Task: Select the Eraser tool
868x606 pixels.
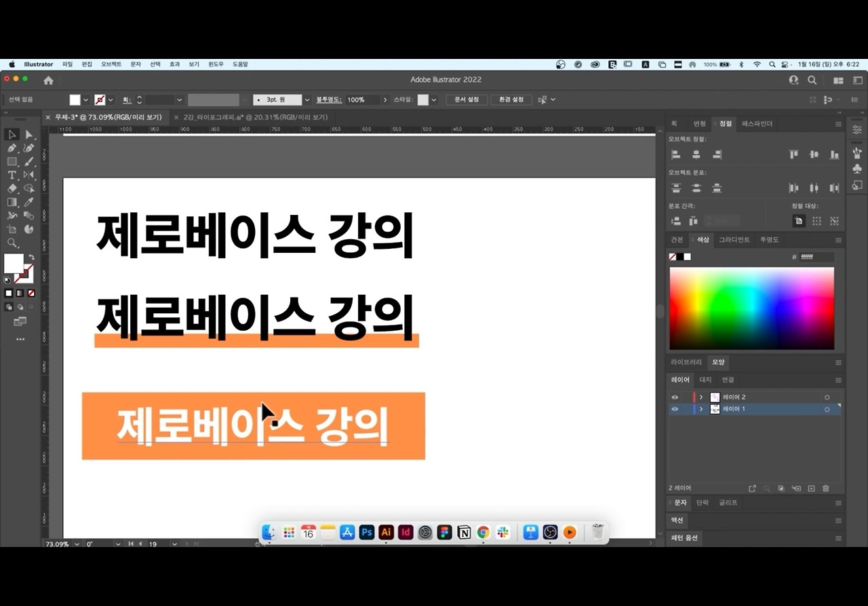Action: coord(12,188)
